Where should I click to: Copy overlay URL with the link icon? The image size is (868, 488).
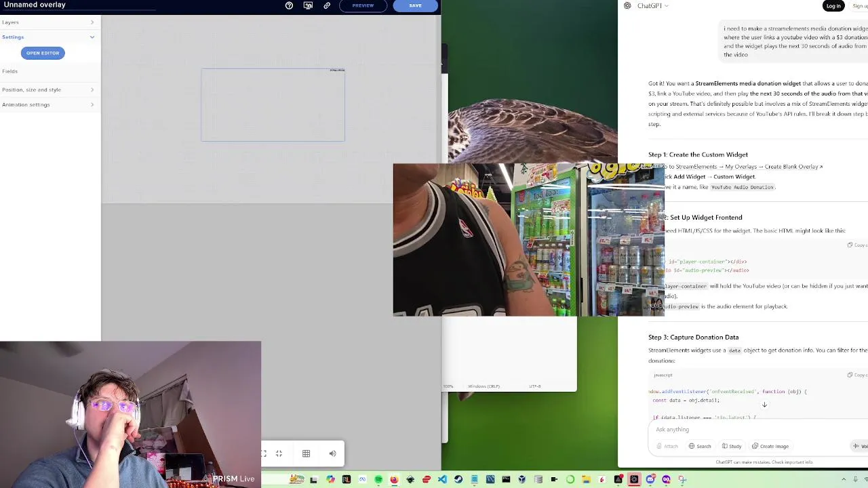(327, 5)
